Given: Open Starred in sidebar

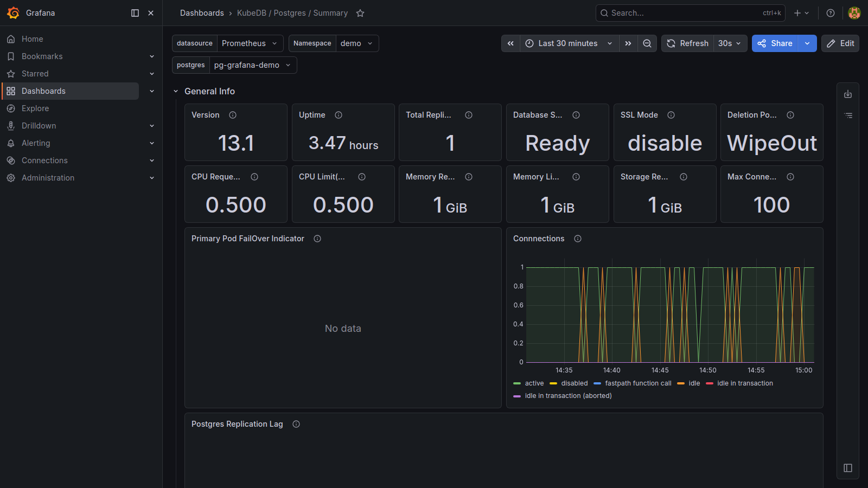Looking at the screenshot, I should 35,74.
